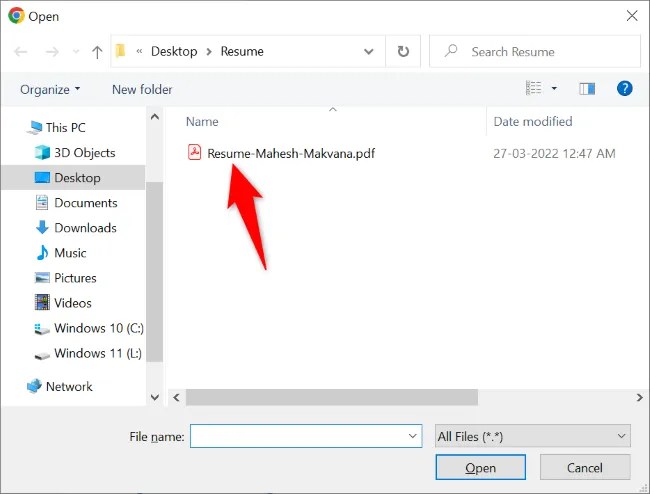650x494 pixels.
Task: Click the PDF icon of Resume-Mahesh-Makvana
Action: pos(194,152)
